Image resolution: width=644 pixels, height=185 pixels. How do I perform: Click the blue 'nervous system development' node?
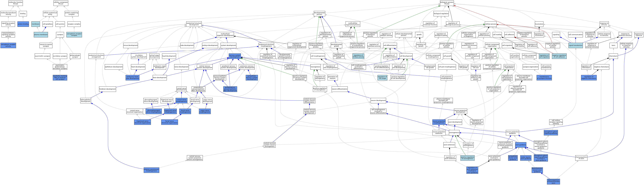235,56
